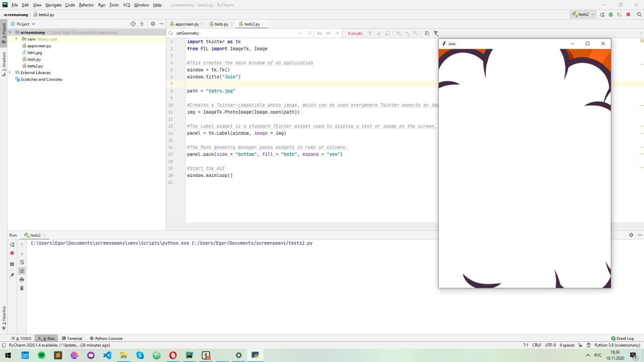Image resolution: width=644 pixels, height=362 pixels.
Task: Hide the Project tool window
Action: pos(162,24)
